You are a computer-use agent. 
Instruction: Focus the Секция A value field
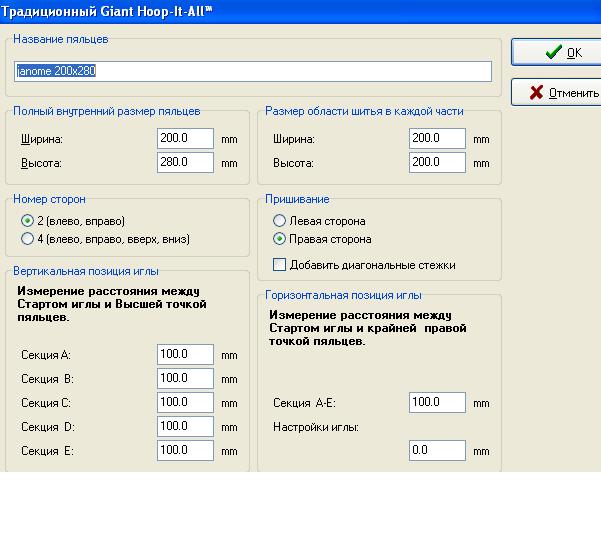point(185,355)
